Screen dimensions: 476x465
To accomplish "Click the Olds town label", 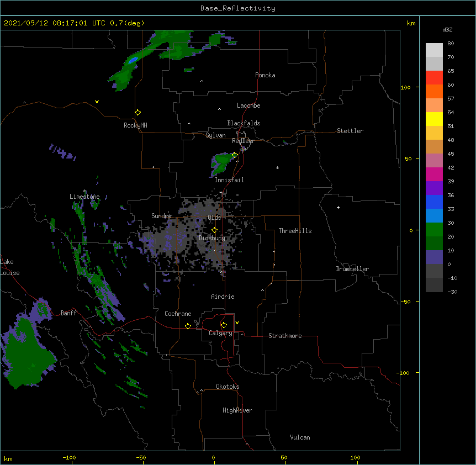I will pos(214,218).
